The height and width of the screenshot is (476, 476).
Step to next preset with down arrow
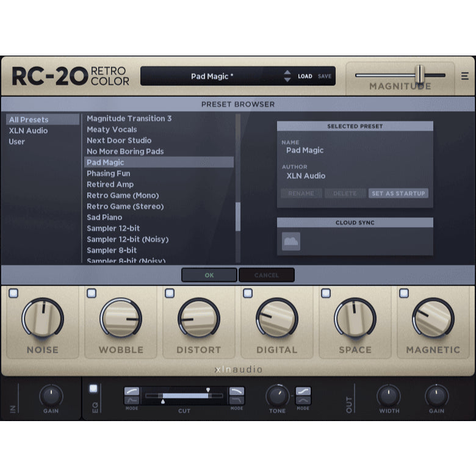coord(287,80)
